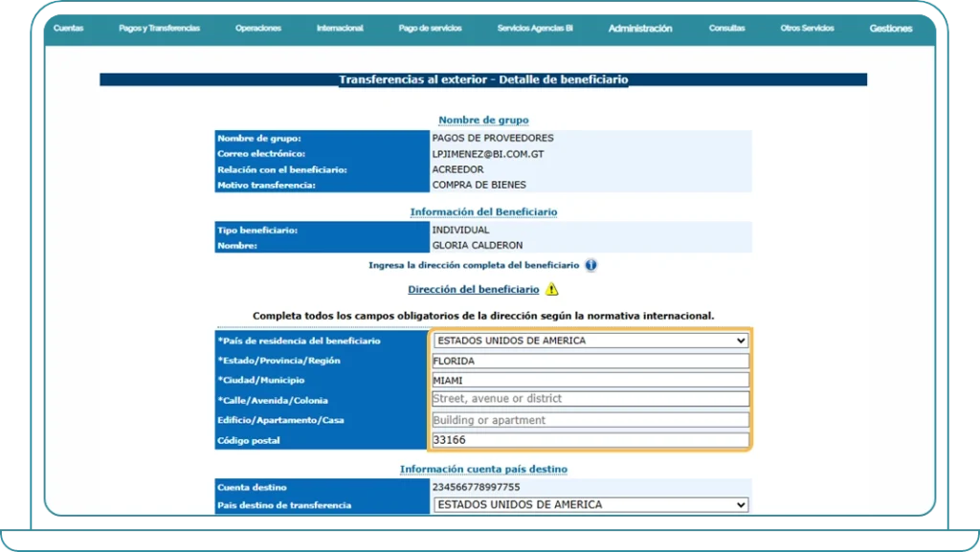980x552 pixels.
Task: Select the Cuentas menu
Action: (68, 29)
